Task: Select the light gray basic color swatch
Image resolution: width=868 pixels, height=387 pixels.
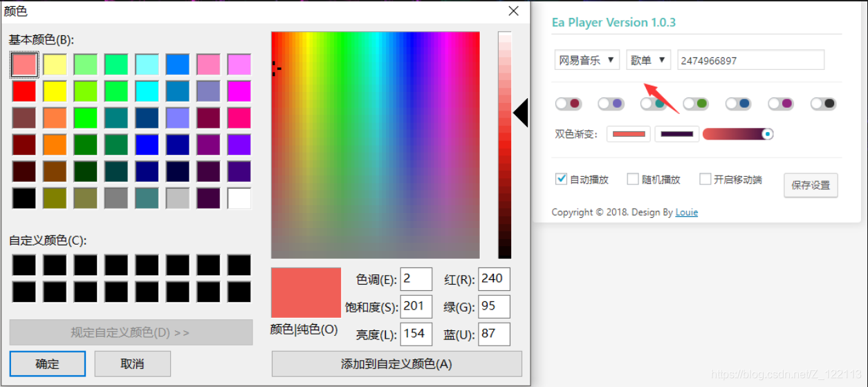Action: 178,198
